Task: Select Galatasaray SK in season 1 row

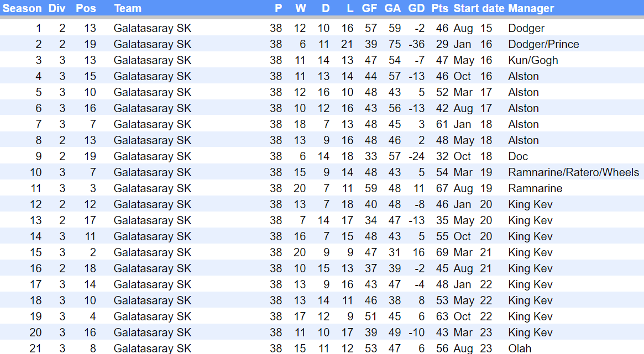Action: [x=152, y=28]
